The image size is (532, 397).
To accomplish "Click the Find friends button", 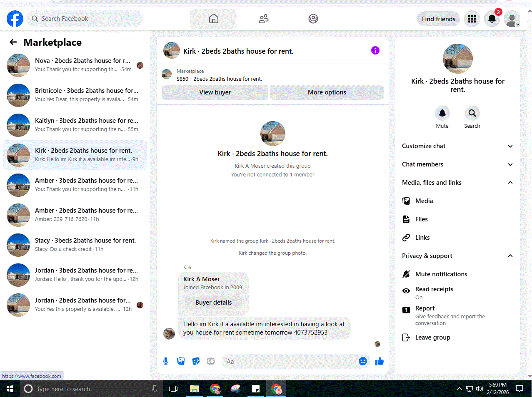I will 439,19.
